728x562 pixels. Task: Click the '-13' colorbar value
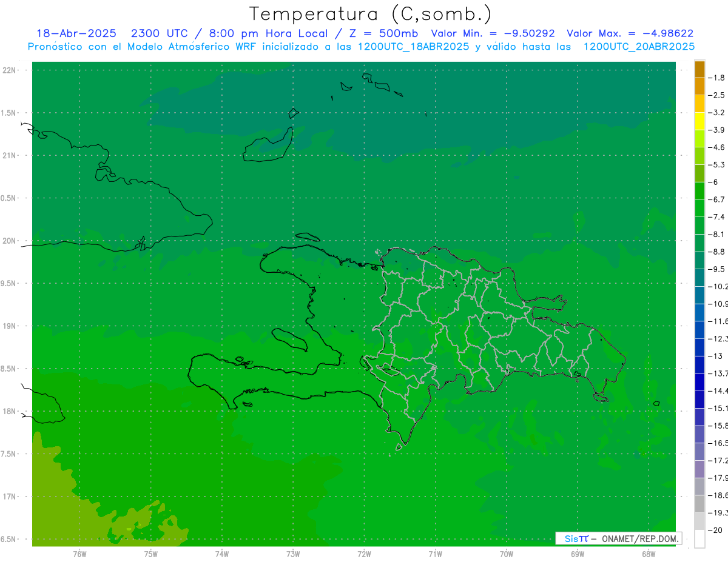(715, 356)
